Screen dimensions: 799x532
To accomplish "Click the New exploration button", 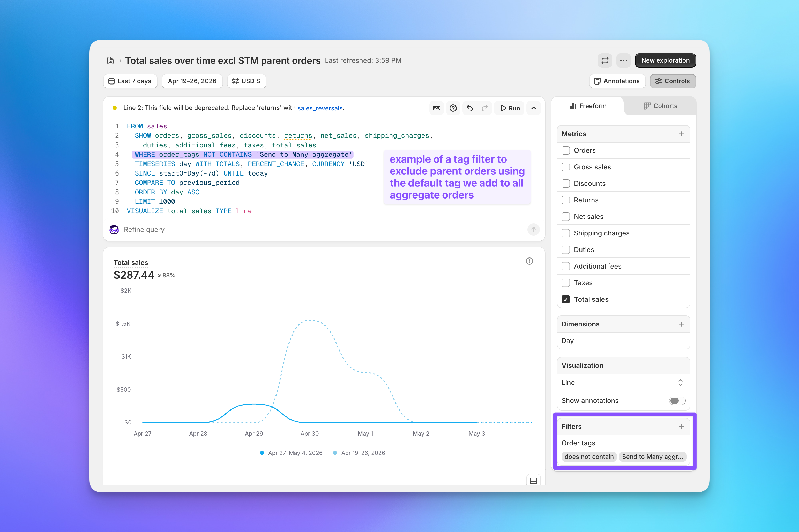I will [x=665, y=61].
